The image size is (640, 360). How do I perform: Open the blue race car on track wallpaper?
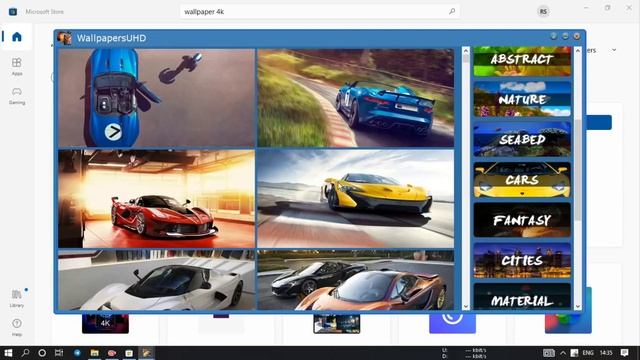click(x=356, y=98)
